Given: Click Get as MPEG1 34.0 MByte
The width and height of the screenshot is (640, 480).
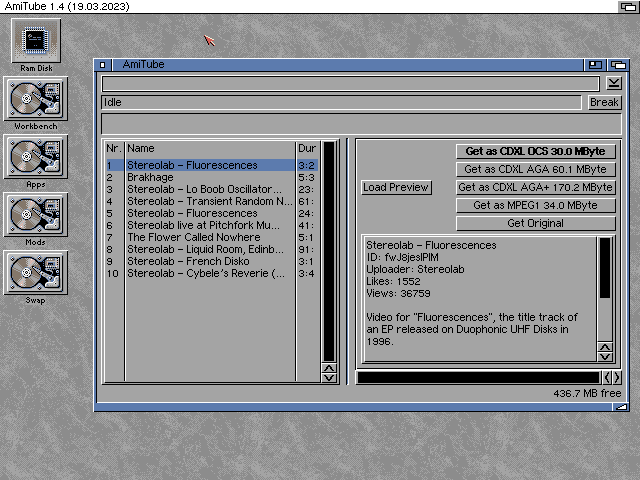Looking at the screenshot, I should (536, 205).
